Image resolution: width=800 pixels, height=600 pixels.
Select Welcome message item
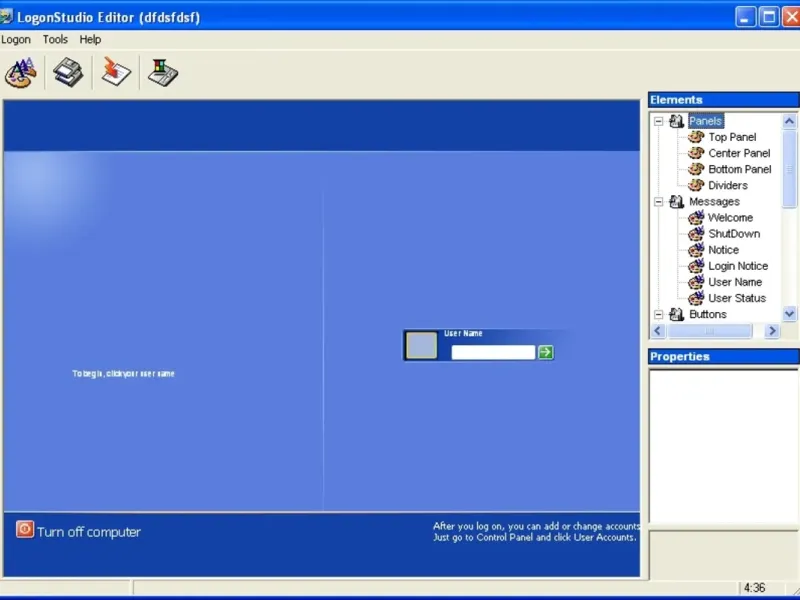point(731,217)
